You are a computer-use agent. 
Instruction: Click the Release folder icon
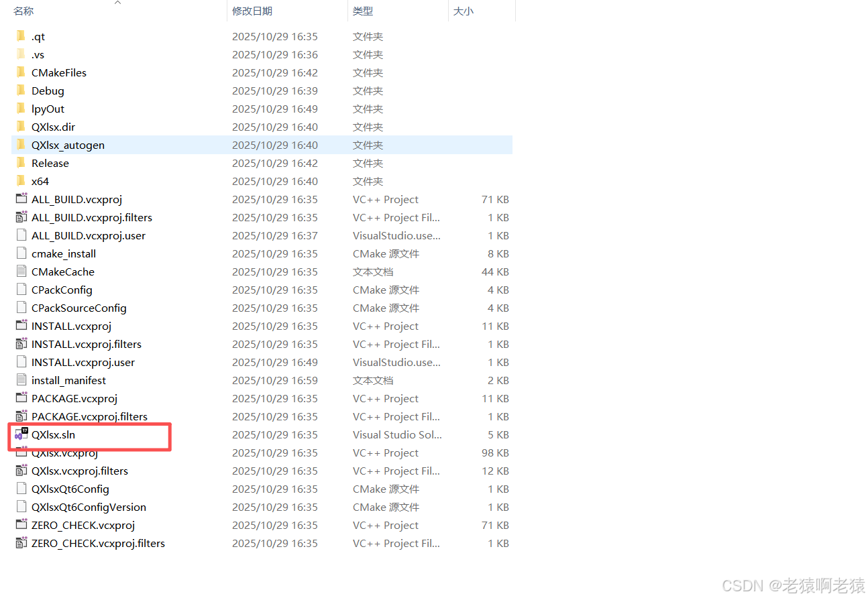(21, 163)
